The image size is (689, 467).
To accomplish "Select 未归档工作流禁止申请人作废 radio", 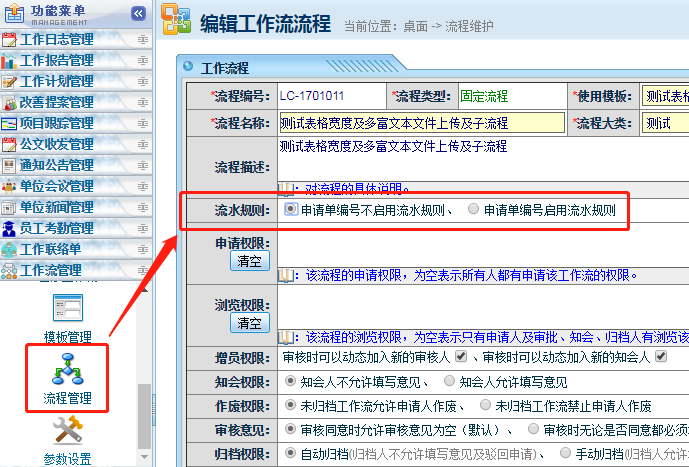I will pos(485,405).
